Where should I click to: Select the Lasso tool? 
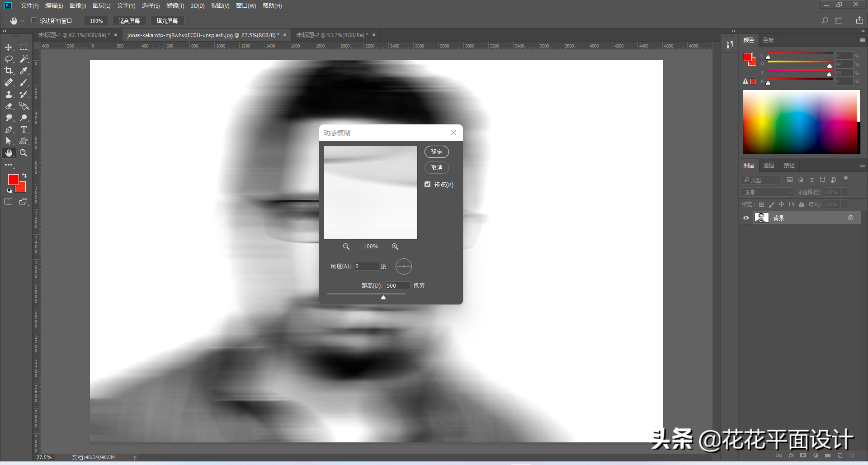pyautogui.click(x=9, y=59)
